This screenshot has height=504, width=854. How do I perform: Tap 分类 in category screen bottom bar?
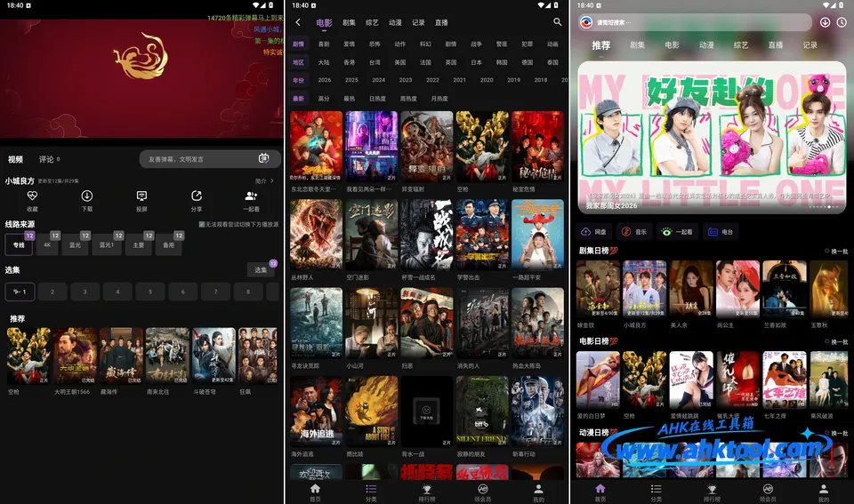371,492
